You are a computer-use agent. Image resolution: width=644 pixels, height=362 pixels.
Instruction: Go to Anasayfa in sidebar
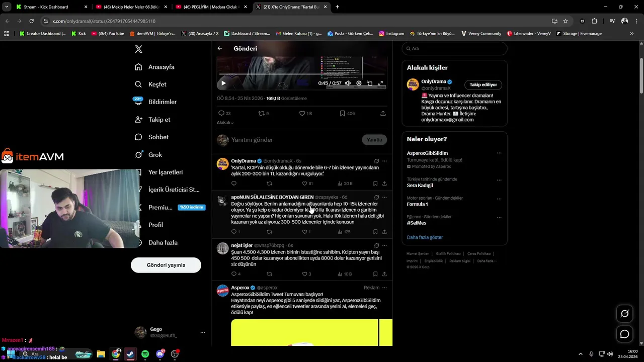tap(154, 67)
